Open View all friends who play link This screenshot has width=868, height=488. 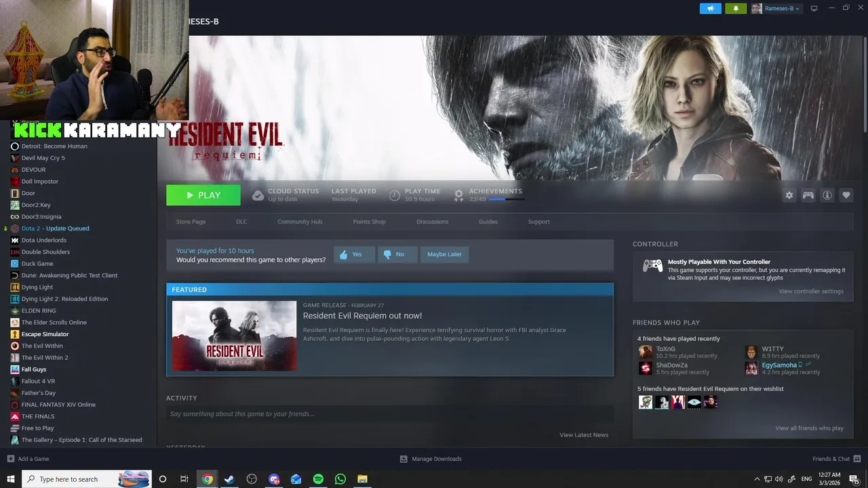point(810,428)
